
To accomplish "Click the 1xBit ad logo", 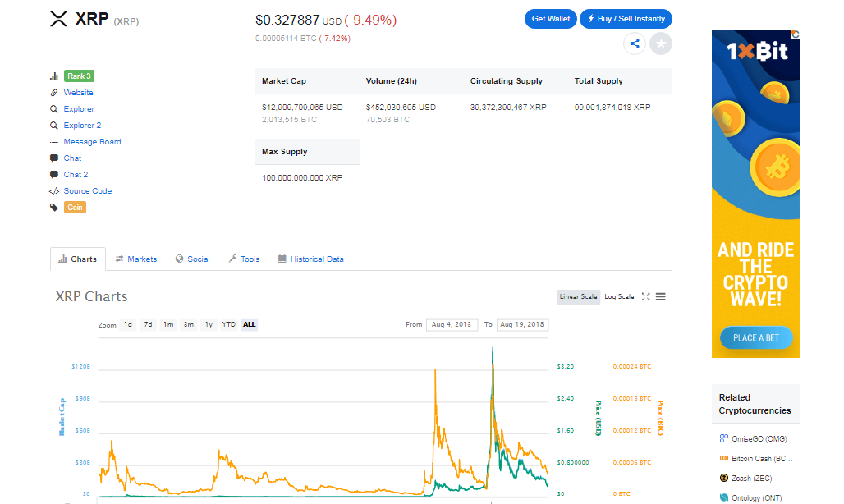I will point(757,52).
